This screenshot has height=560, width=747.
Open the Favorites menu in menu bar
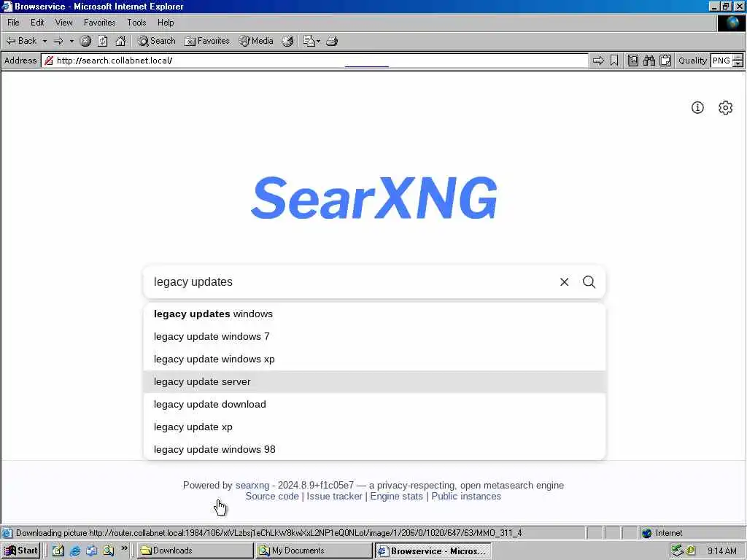99,23
